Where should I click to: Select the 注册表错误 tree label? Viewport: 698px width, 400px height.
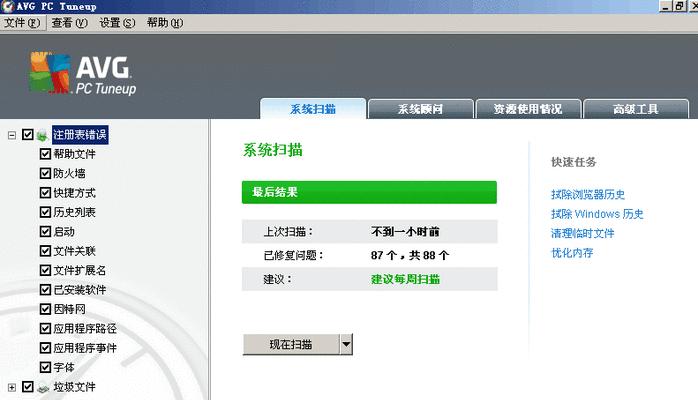[x=80, y=135]
